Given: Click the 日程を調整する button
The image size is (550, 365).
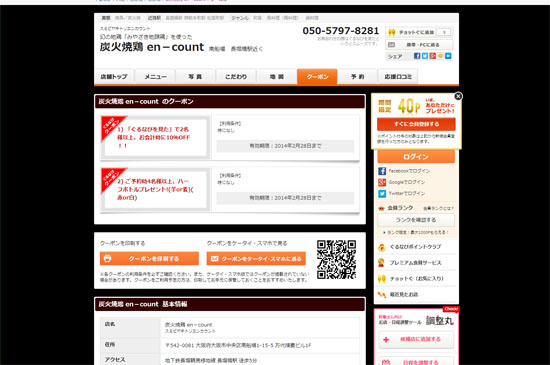Looking at the screenshot, I should pos(416,361).
